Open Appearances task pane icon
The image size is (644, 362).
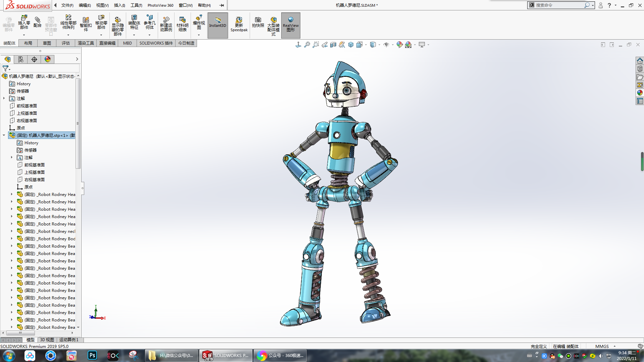pyautogui.click(x=640, y=93)
